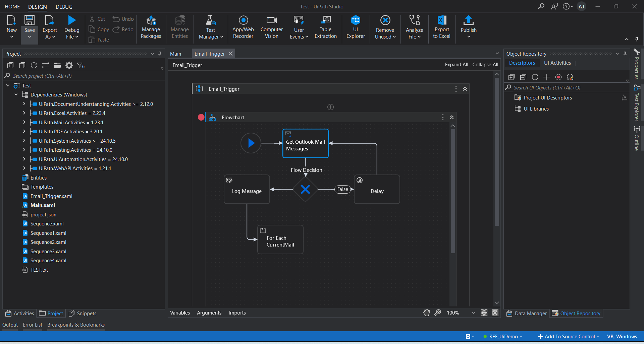Switch to the DEBUG ribbon tab

coord(64,7)
